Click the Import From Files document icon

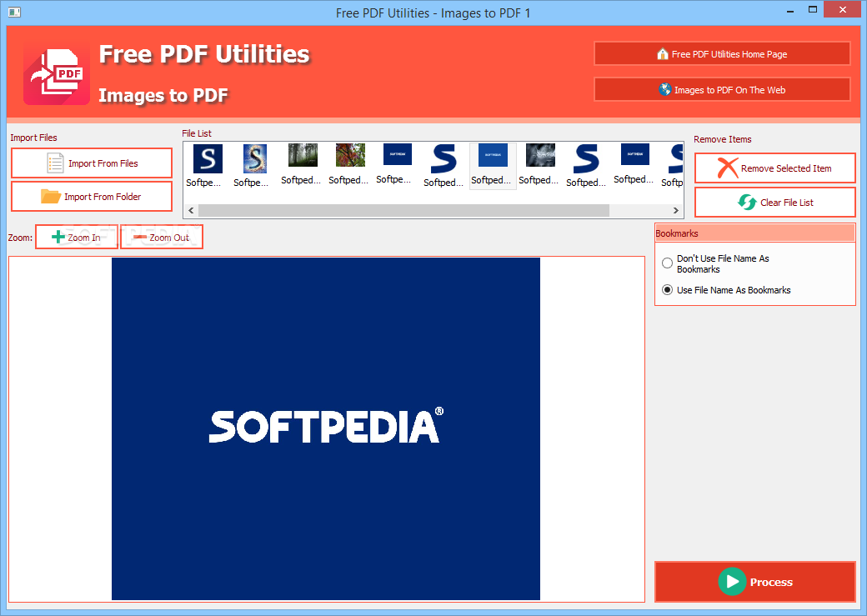coord(55,163)
